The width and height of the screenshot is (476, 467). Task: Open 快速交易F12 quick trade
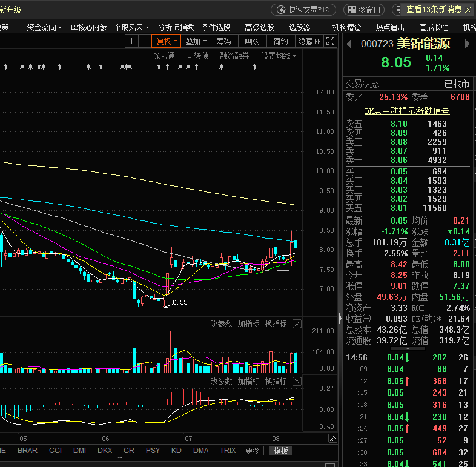303,10
